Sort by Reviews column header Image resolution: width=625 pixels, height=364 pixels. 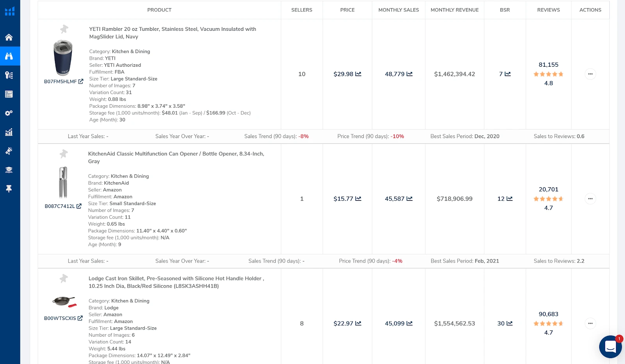click(548, 10)
